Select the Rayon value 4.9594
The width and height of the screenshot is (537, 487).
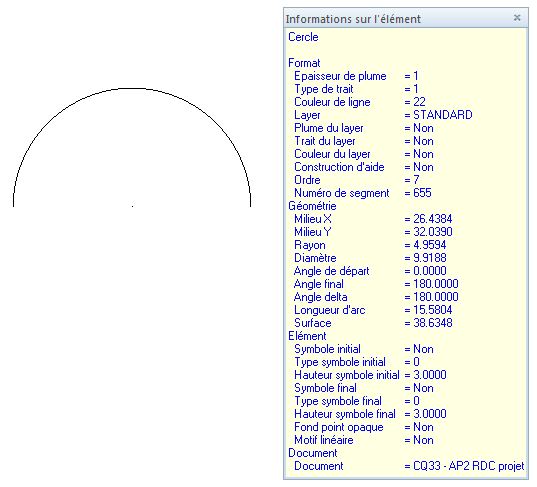430,245
